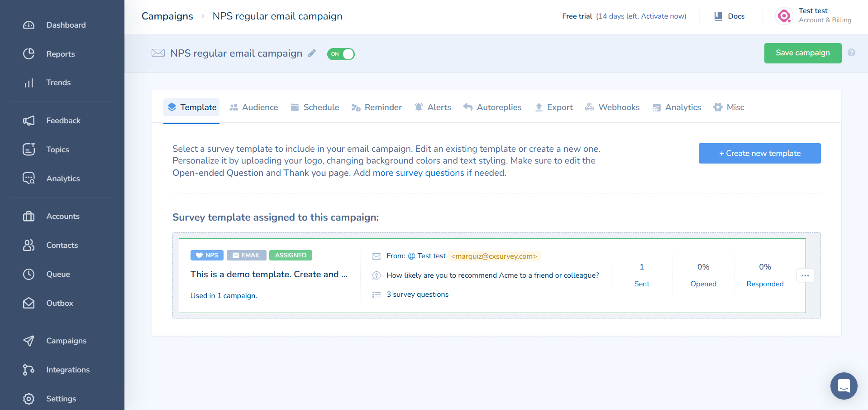Switch to the Audience tab
This screenshot has width=868, height=410.
pyautogui.click(x=253, y=107)
